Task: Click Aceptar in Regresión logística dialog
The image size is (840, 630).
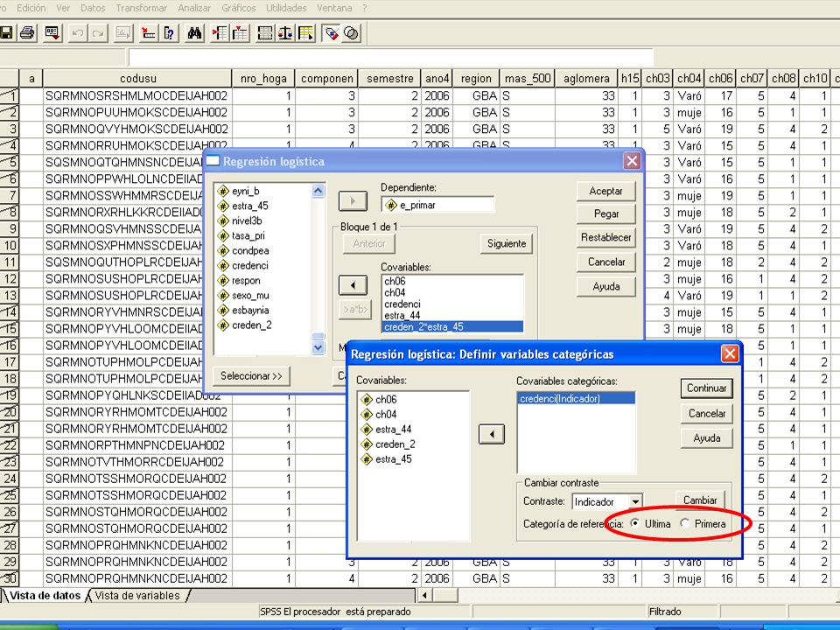Action: click(605, 192)
